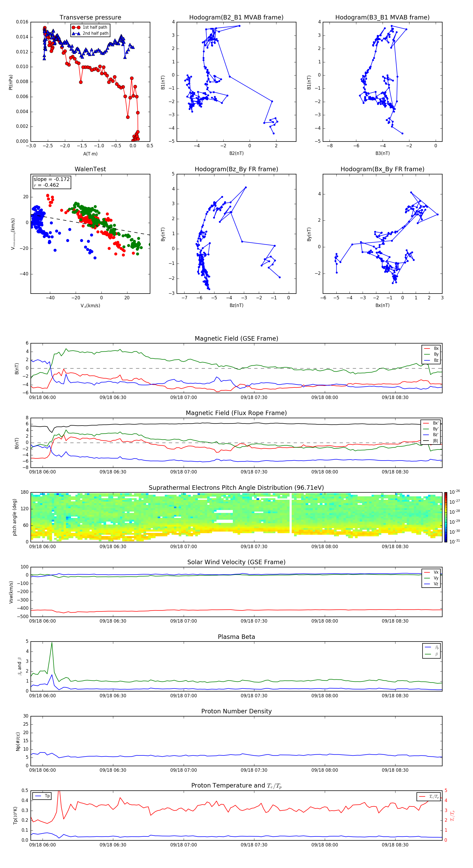Click the 'WalenTest' plot title
The image size is (473, 868).
[90, 169]
